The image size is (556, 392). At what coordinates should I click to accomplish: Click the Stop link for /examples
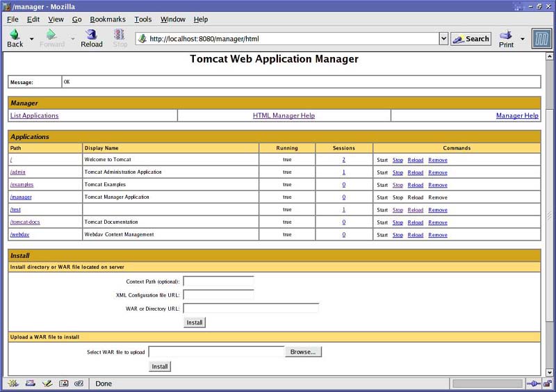click(x=398, y=185)
